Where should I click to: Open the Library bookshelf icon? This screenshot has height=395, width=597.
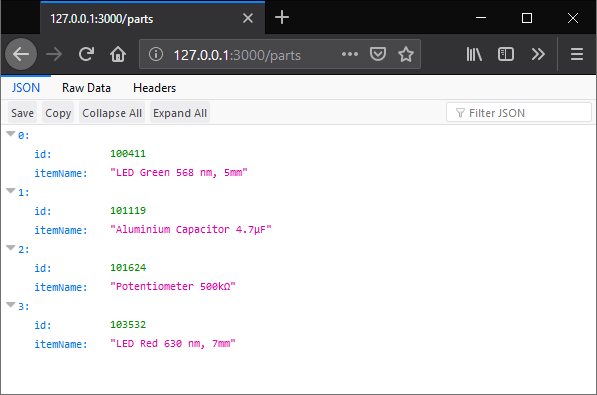coord(474,54)
